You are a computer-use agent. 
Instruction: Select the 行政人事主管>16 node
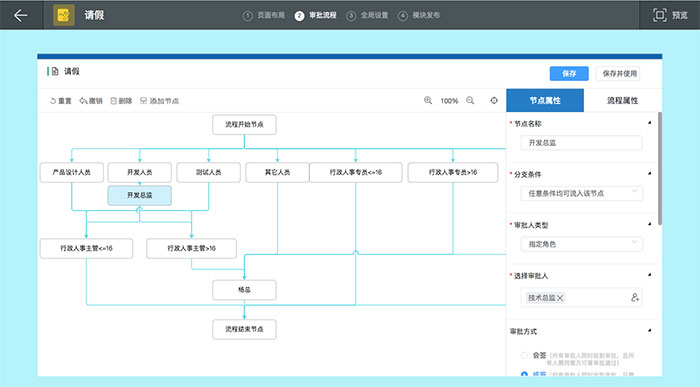pos(192,248)
